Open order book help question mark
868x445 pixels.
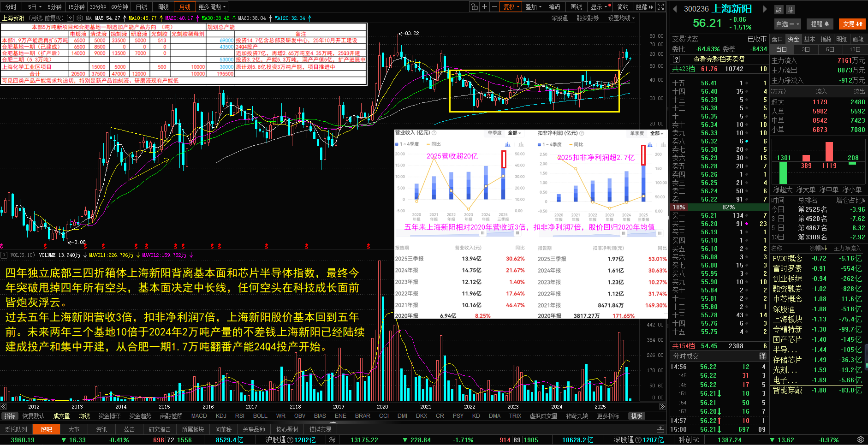click(x=676, y=59)
